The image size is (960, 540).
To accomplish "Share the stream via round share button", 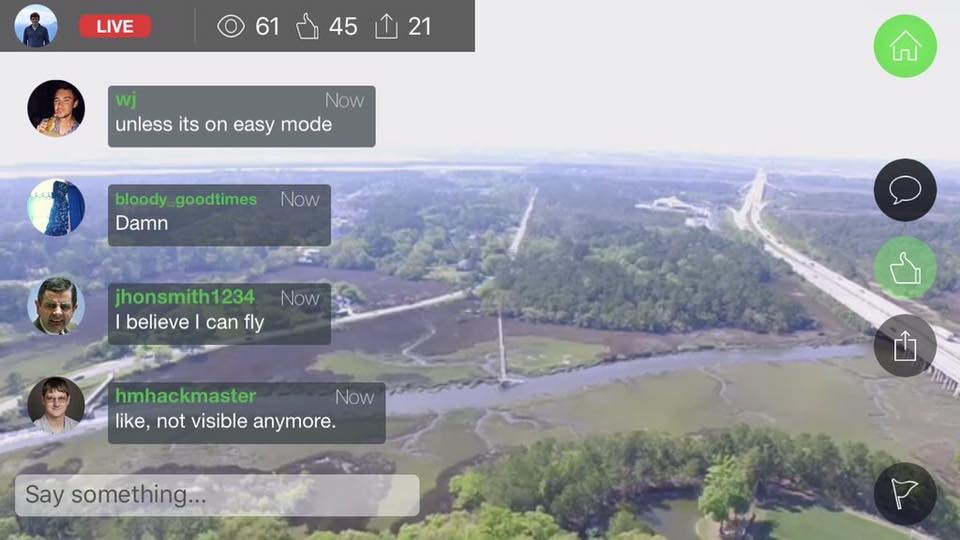I will click(x=905, y=346).
